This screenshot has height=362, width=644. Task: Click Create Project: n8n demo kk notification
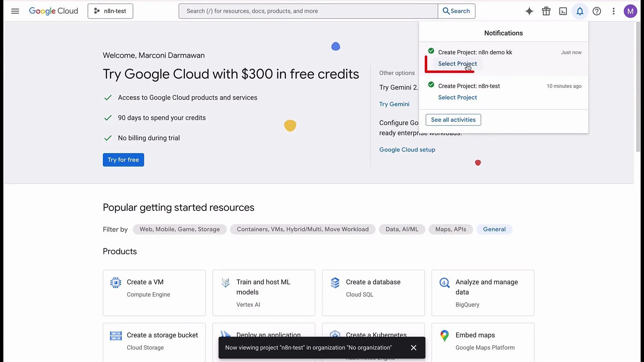[x=475, y=52]
